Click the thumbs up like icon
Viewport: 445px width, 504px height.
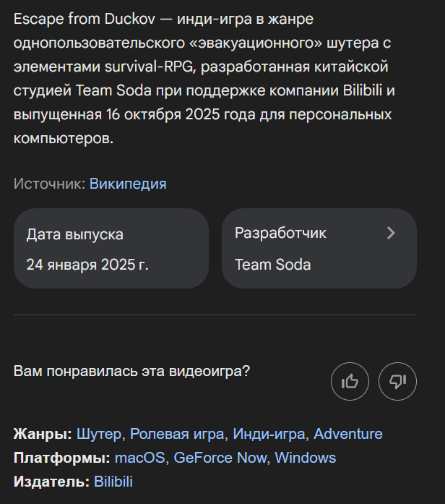(x=350, y=381)
